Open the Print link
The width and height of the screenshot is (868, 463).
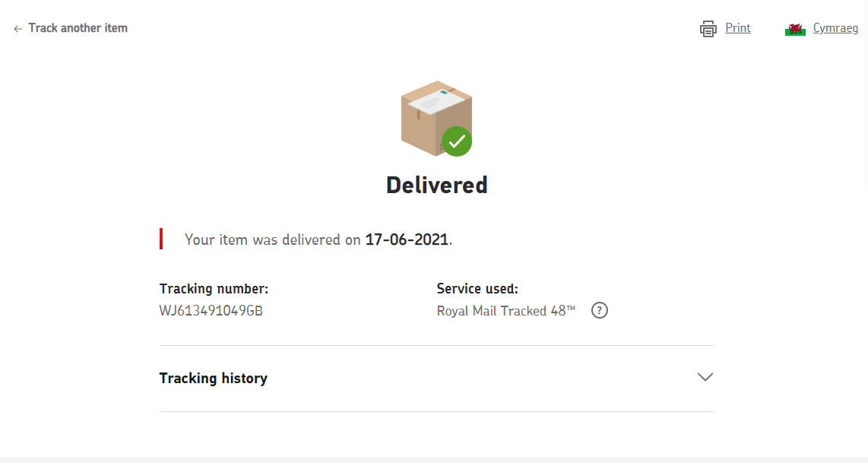(x=737, y=28)
